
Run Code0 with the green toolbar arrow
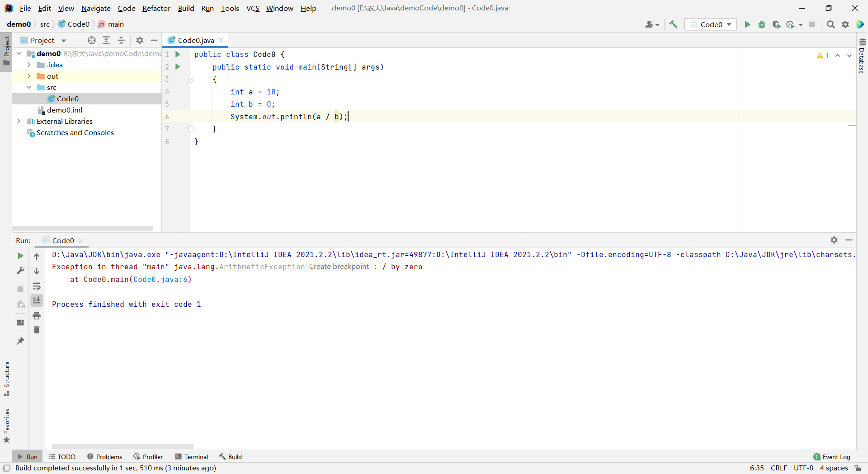coord(747,24)
